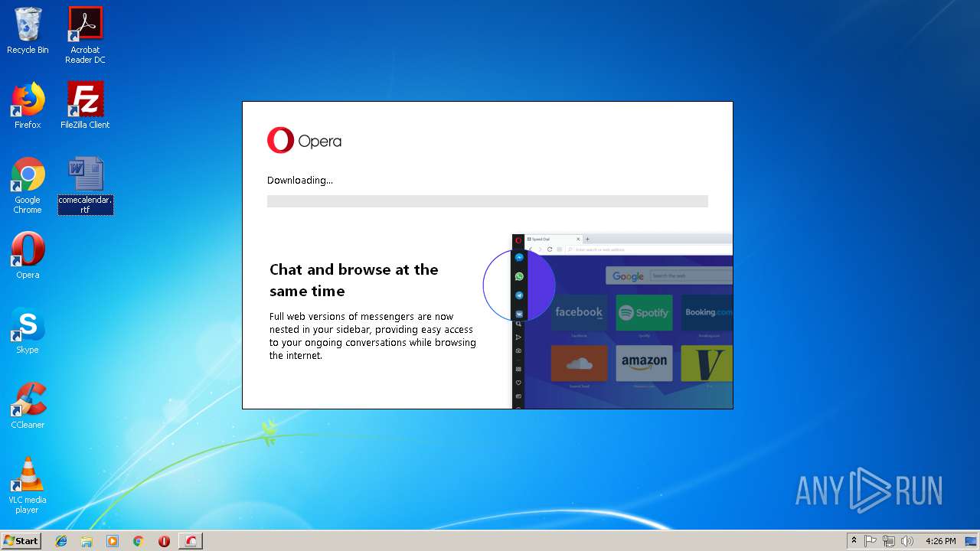
Task: Open network status tray icon
Action: [x=889, y=541]
